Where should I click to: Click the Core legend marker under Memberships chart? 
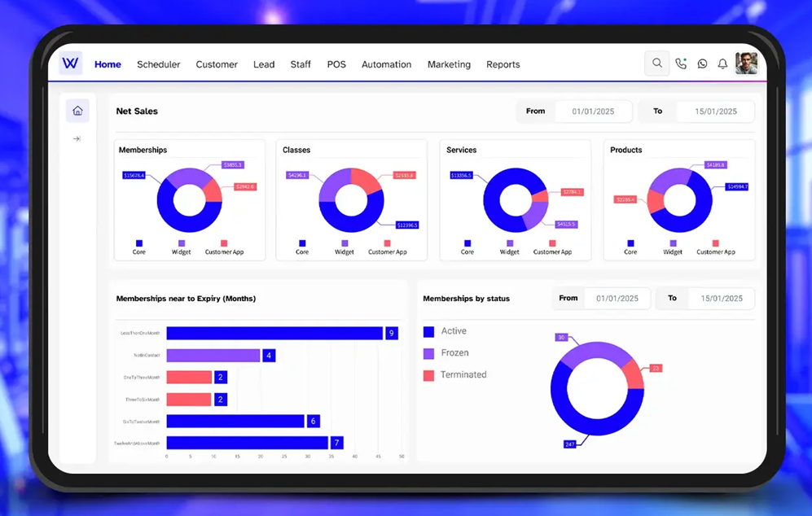140,243
